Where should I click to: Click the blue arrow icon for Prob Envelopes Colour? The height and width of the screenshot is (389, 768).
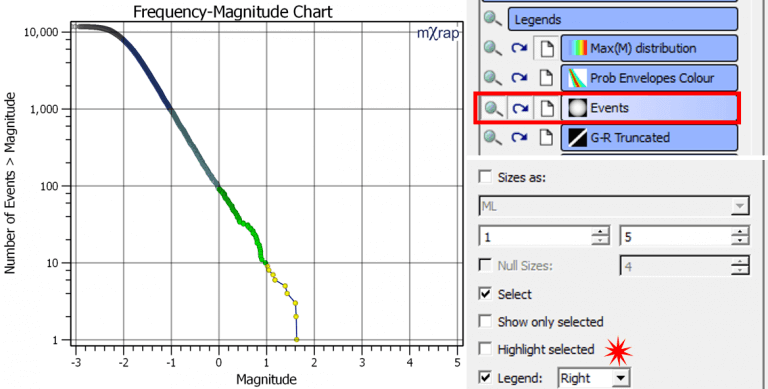coord(519,78)
